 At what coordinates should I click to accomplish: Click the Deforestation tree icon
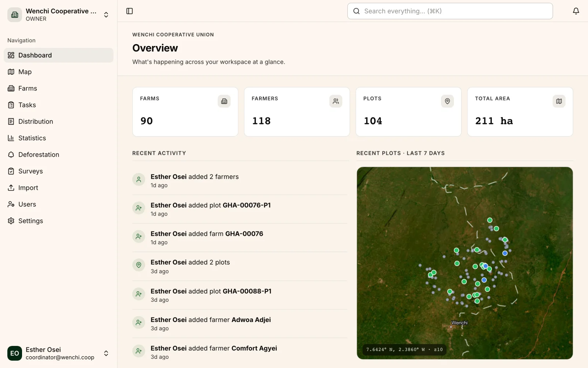pyautogui.click(x=11, y=155)
